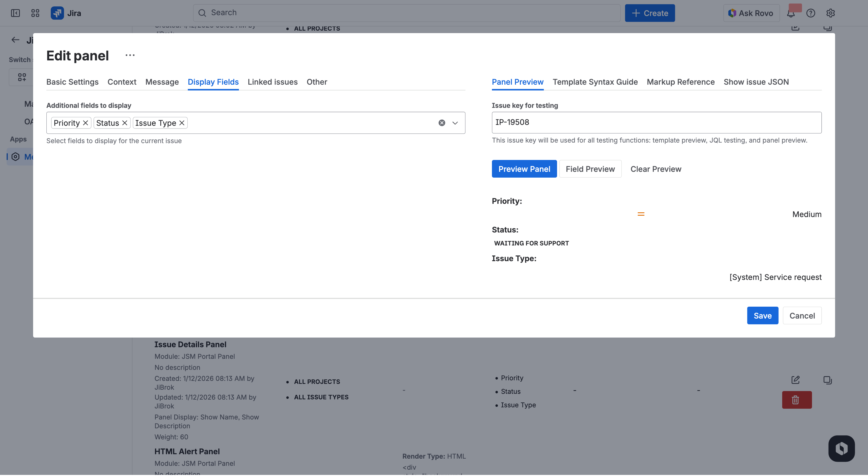Open Jira settings gear
The image size is (868, 476).
tap(830, 13)
